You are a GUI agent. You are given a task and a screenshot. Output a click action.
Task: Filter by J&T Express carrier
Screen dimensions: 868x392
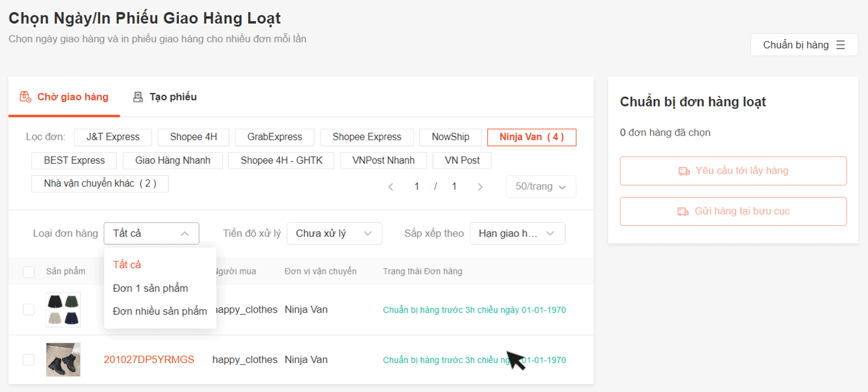(x=113, y=137)
